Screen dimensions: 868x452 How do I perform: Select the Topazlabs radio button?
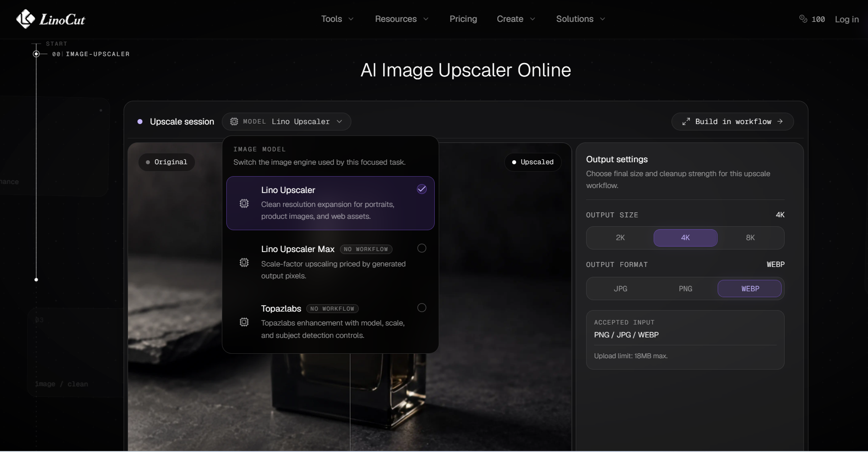coord(422,308)
